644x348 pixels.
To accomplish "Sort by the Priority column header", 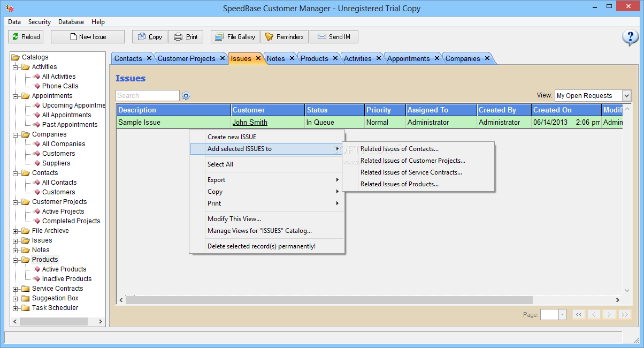I will pos(385,110).
